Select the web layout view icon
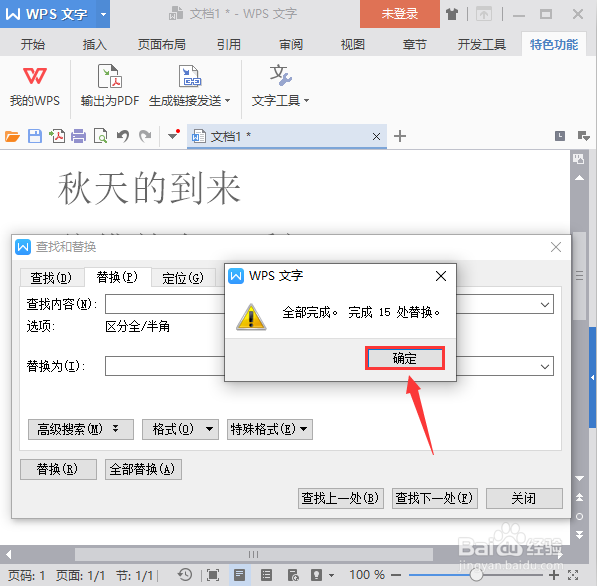The image size is (597, 586). click(293, 575)
